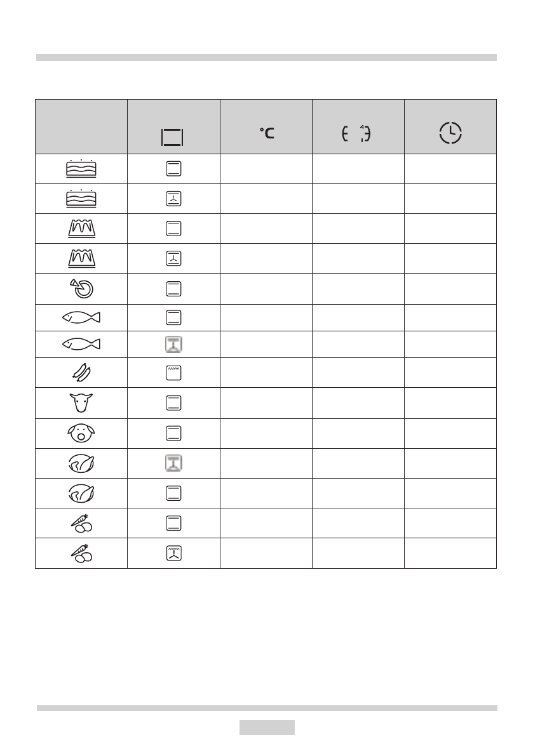Select the beef cow head icon
Image resolution: width=533 pixels, height=756 pixels.
click(81, 403)
